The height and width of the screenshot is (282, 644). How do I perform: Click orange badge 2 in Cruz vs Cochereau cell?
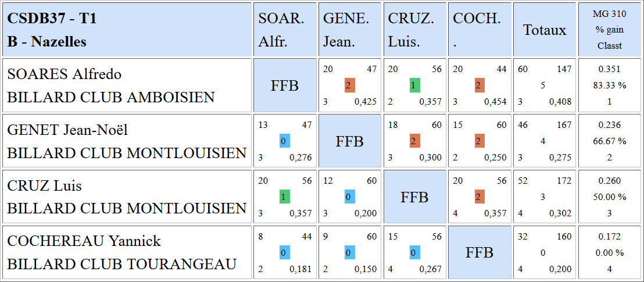click(x=480, y=197)
